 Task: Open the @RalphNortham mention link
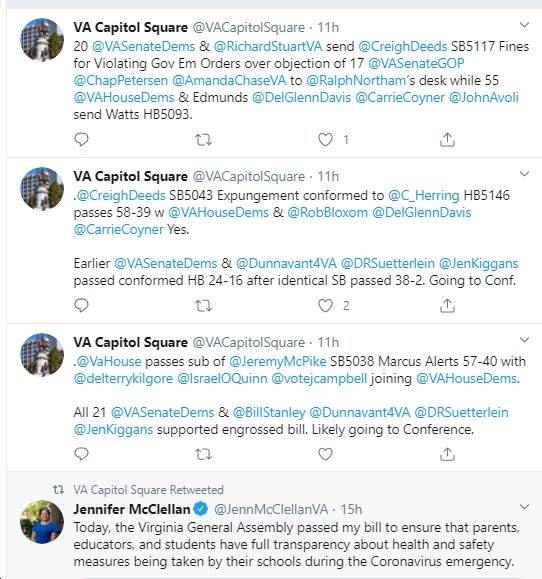[356, 80]
